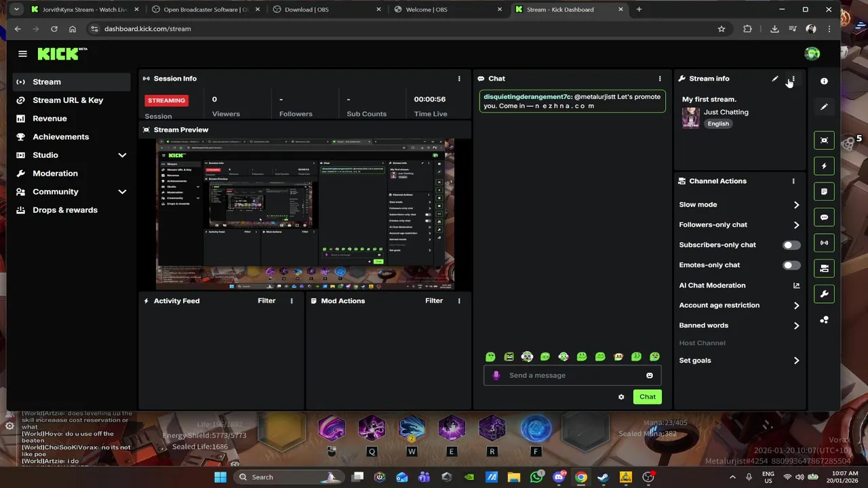
Task: Expand the Community sidebar section
Action: point(122,192)
